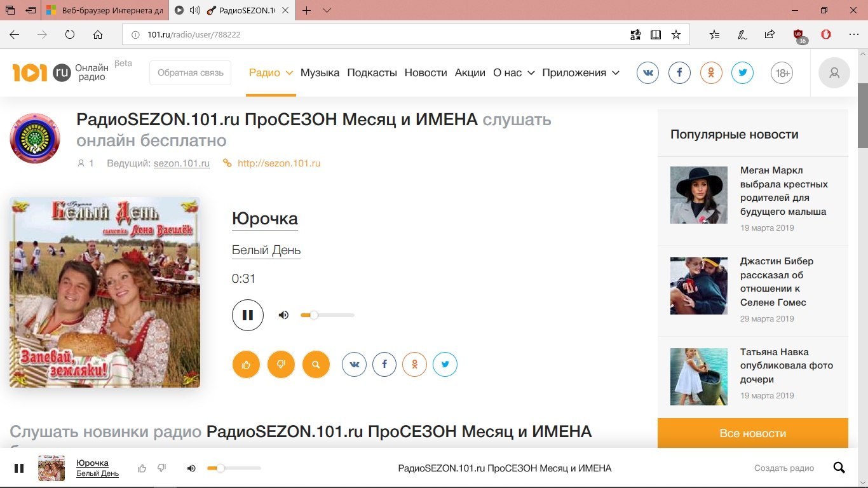Adjust the bottom bar volume slider
The height and width of the screenshot is (488, 868).
click(234, 468)
